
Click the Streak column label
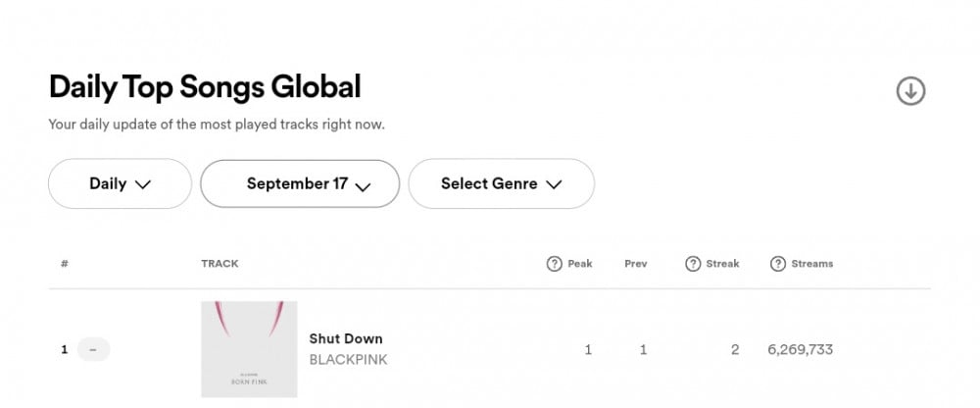pos(722,264)
